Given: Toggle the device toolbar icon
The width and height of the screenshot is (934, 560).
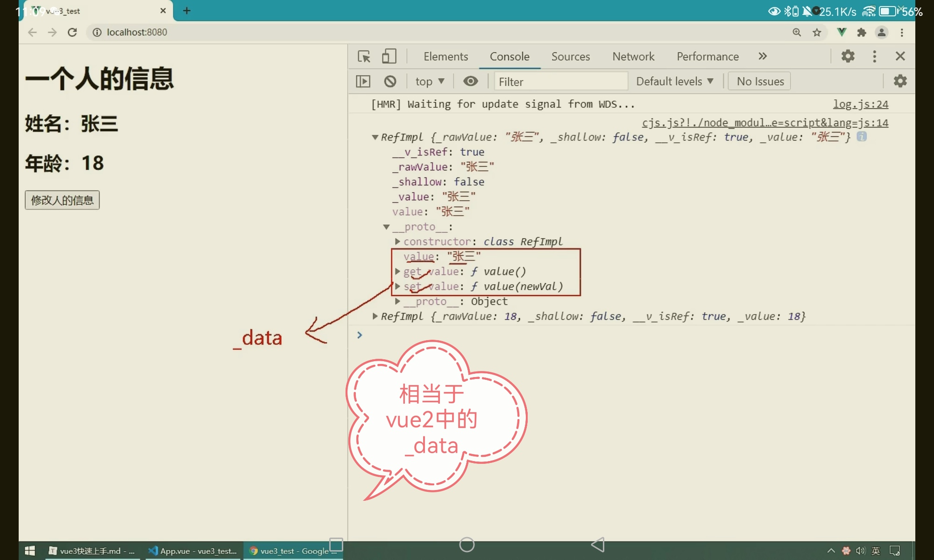Looking at the screenshot, I should [389, 56].
